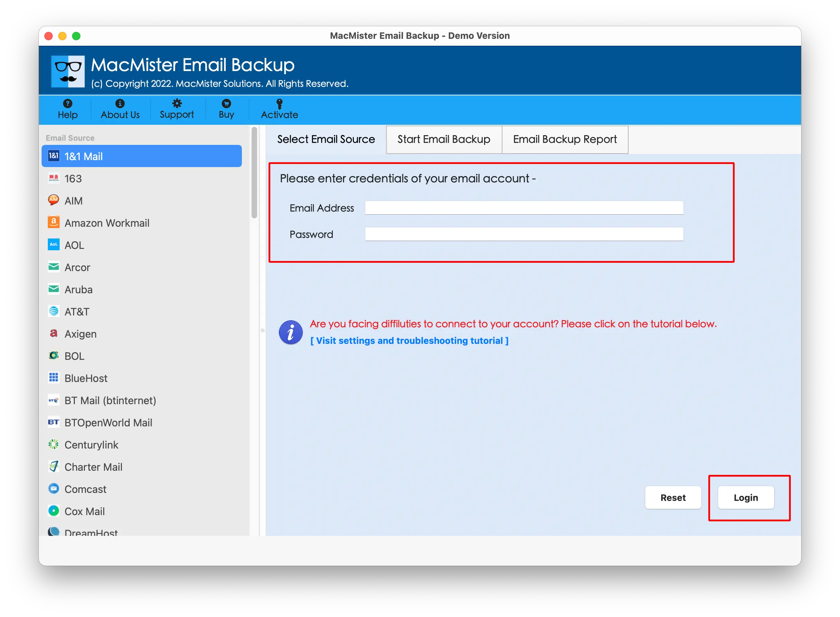Select the Arcor envelope icon
Image resolution: width=840 pixels, height=617 pixels.
[x=53, y=267]
